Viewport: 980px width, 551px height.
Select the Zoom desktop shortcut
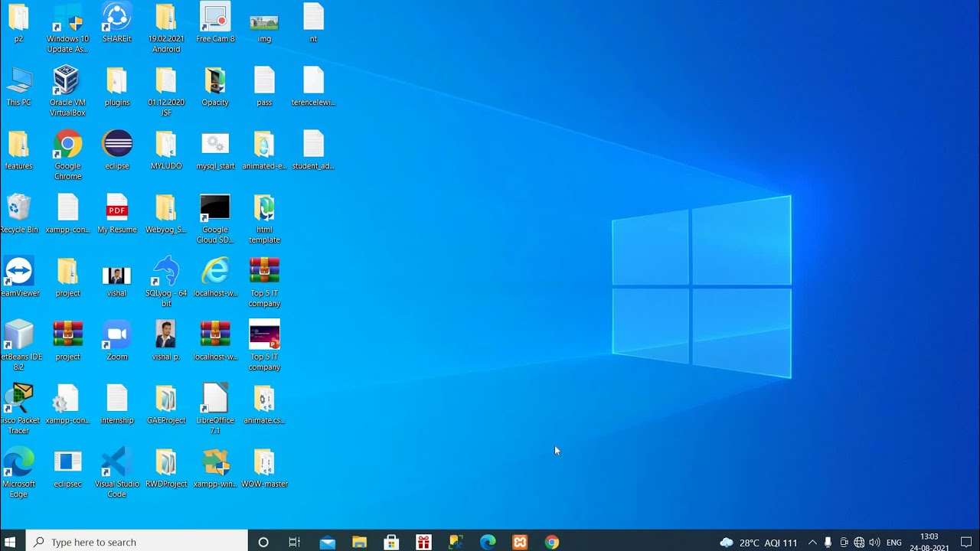click(116, 335)
